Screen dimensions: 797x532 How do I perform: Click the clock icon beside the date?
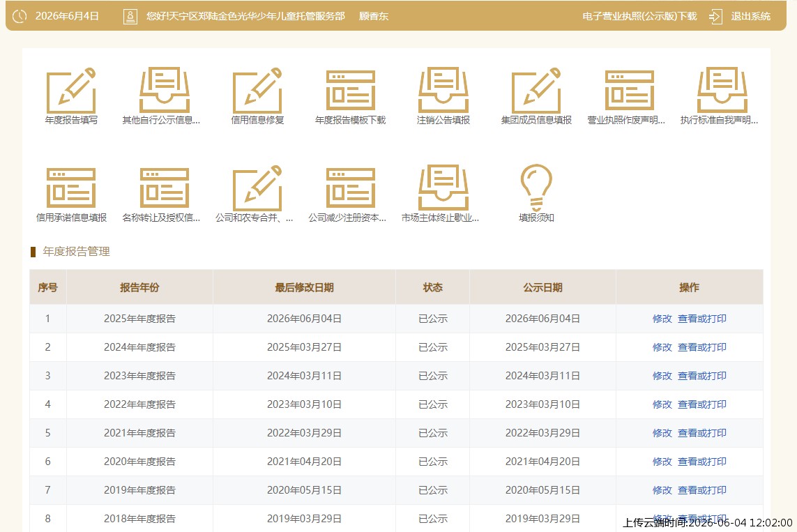point(20,16)
